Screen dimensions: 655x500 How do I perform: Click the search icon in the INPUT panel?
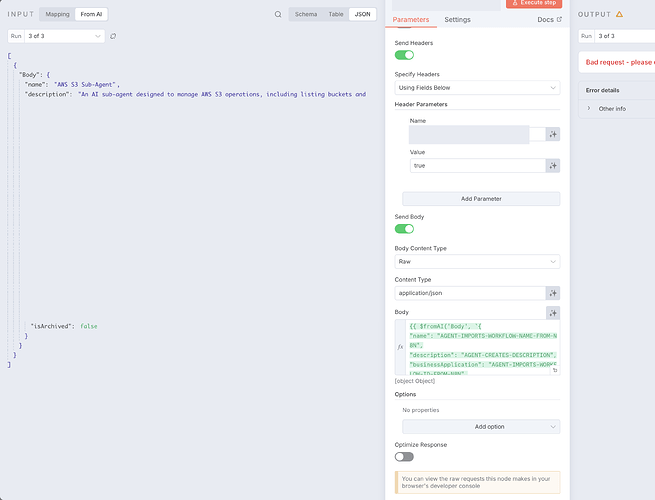tap(278, 14)
